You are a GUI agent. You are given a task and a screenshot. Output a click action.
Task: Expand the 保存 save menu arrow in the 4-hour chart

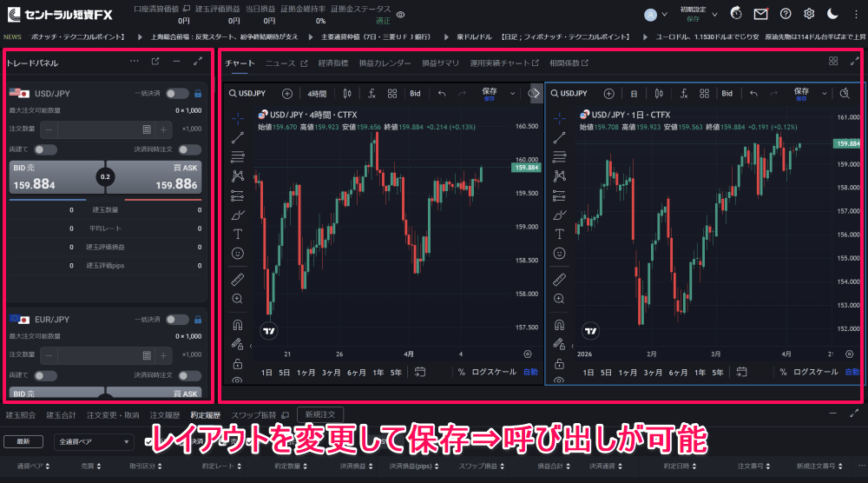513,94
